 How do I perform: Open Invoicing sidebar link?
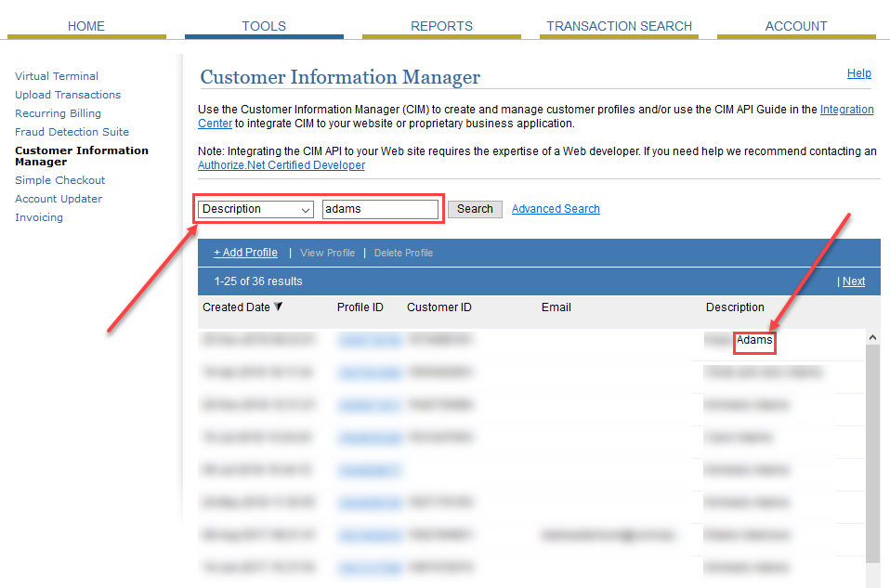point(39,217)
